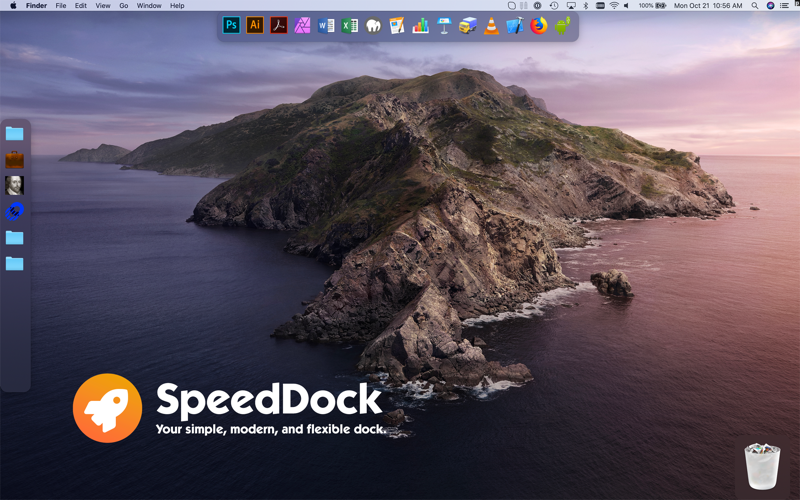Open Spotlight search in the menu bar
This screenshot has height=500, width=800.
point(755,6)
